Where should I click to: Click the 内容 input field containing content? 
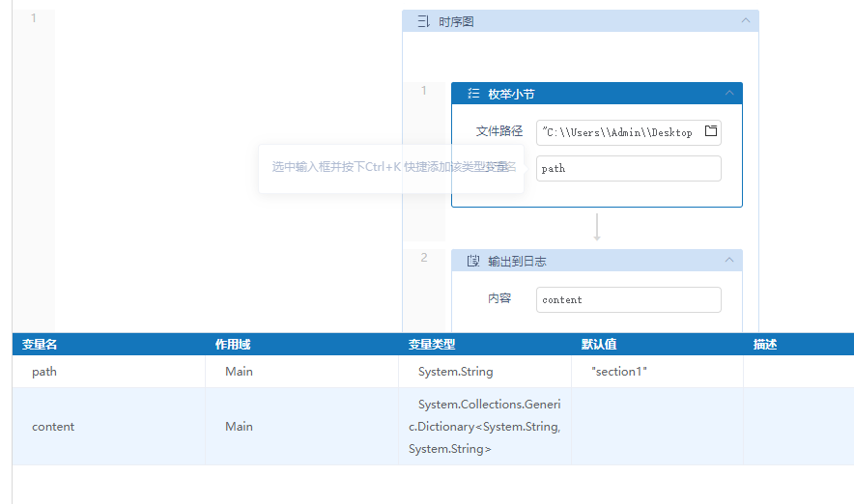(628, 299)
